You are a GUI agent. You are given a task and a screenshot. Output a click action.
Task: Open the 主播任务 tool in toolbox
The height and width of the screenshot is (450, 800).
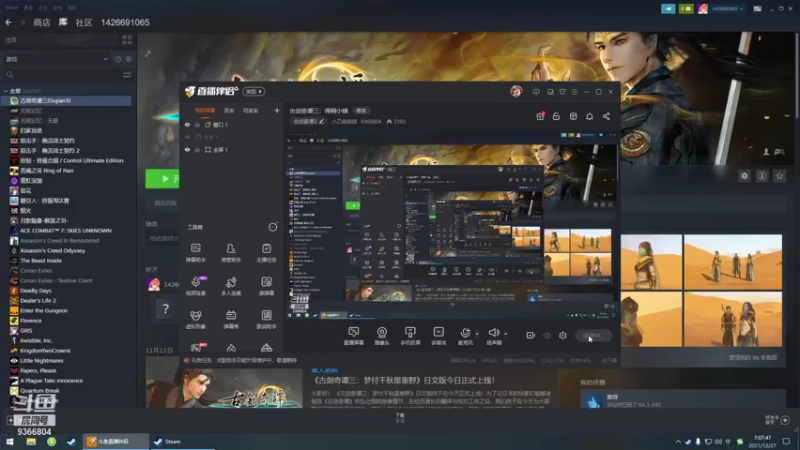pyautogui.click(x=266, y=253)
